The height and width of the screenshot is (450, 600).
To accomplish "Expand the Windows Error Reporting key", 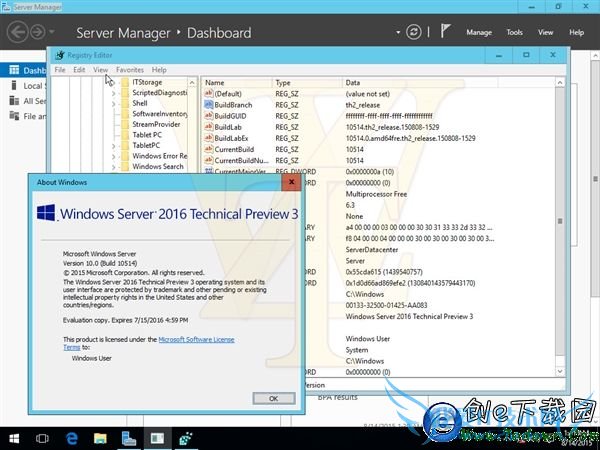I will click(113, 156).
